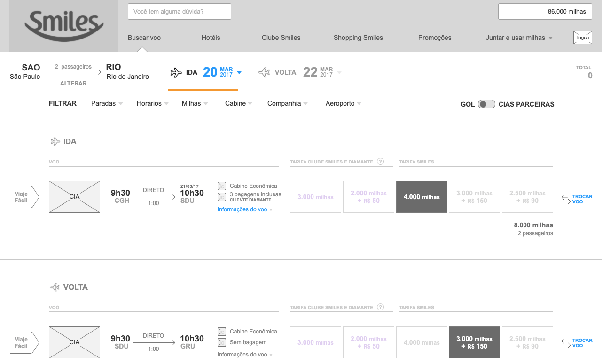
Task: Open the Clube Smiles menu
Action: pos(281,38)
